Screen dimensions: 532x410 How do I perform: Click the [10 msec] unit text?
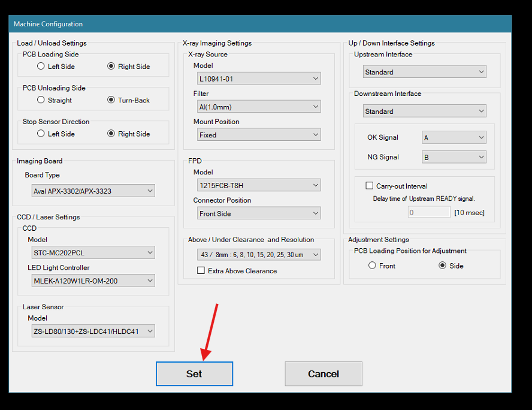[x=469, y=212]
